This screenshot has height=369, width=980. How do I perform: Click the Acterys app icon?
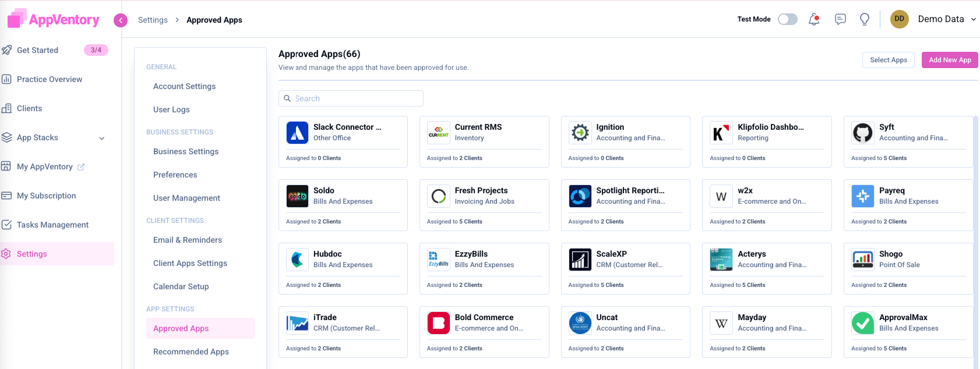pyautogui.click(x=721, y=260)
